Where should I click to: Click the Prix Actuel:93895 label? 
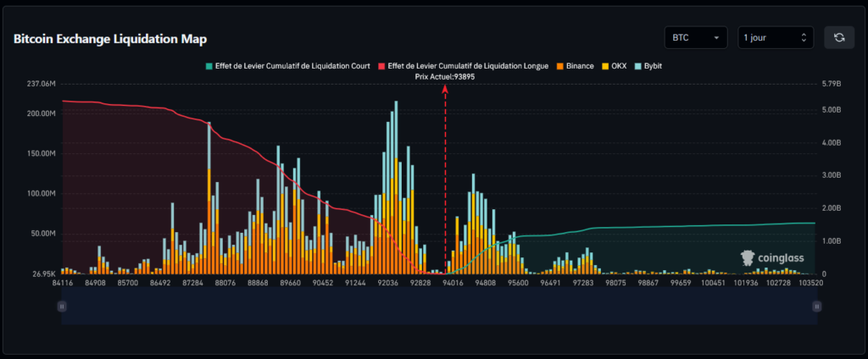point(445,76)
